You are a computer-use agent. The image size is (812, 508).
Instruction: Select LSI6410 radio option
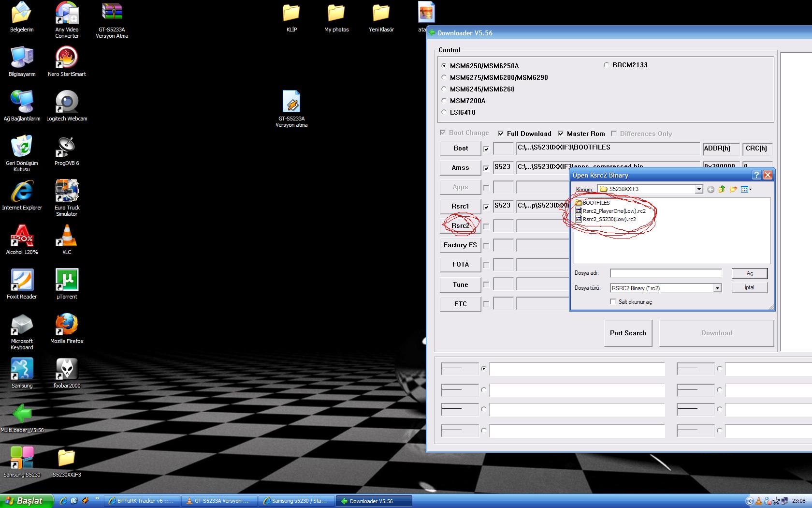click(x=444, y=112)
